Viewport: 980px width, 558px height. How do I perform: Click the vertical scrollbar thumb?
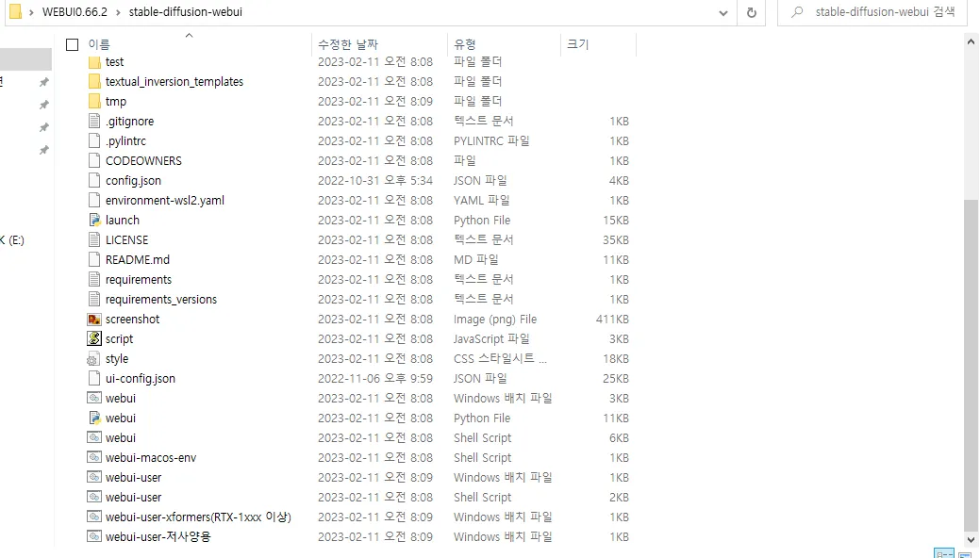[x=971, y=364]
